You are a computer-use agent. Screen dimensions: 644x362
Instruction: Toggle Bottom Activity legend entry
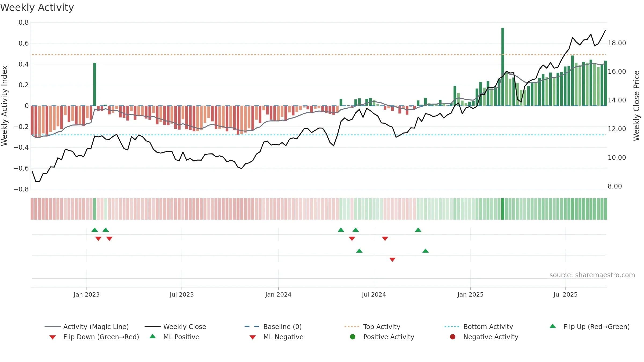coord(479,327)
